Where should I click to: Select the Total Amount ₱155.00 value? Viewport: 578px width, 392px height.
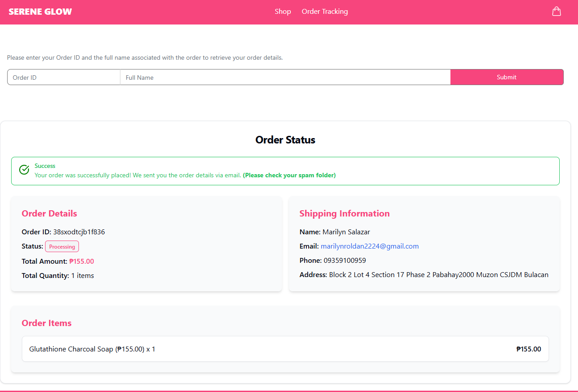tap(82, 261)
